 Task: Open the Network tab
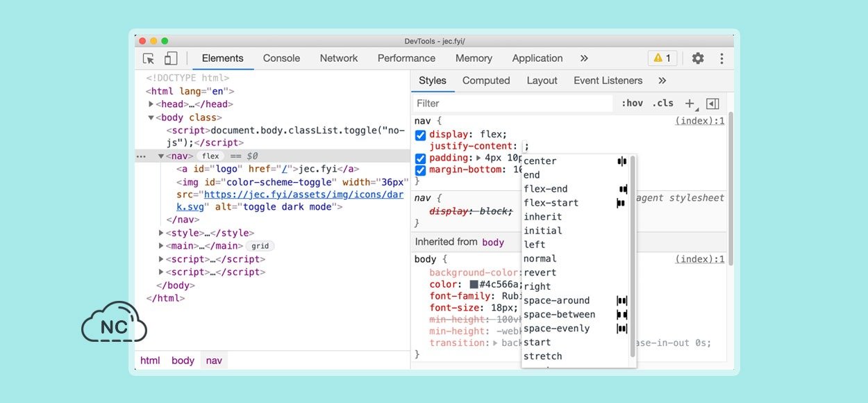[x=339, y=58]
